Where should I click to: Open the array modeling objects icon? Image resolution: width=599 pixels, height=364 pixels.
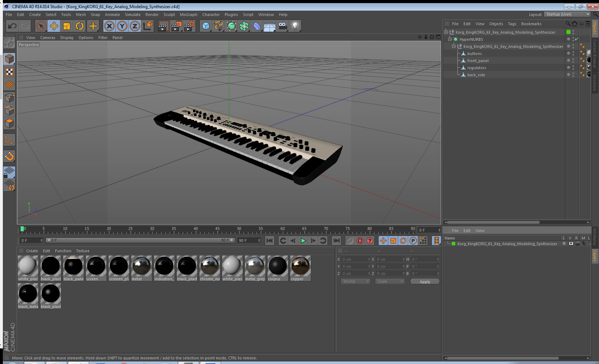(x=244, y=26)
